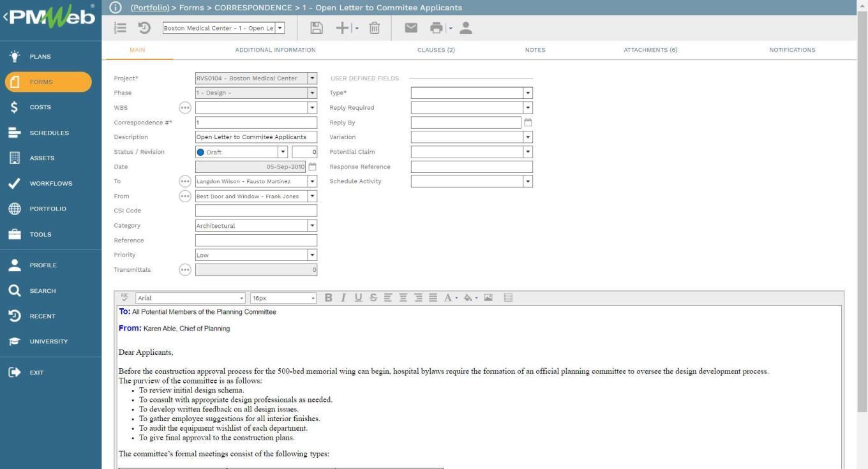
Task: Select the Main tab
Action: pos(137,50)
